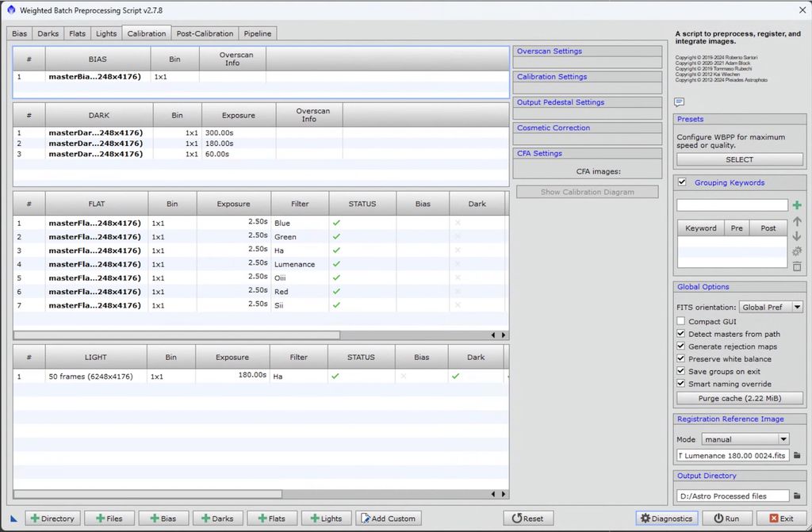Viewport: 812px width, 532px height.
Task: Expand Overscan Settings section
Action: click(x=588, y=52)
